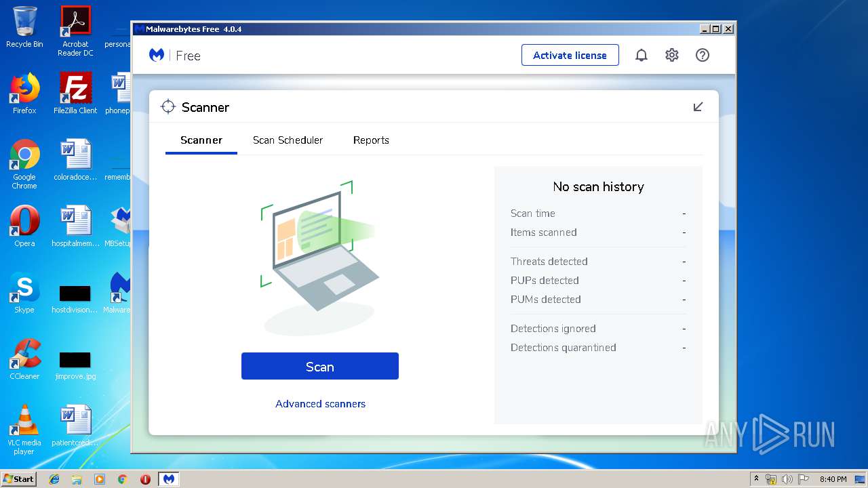
Task: Open the Advanced scanners link
Action: 320,404
